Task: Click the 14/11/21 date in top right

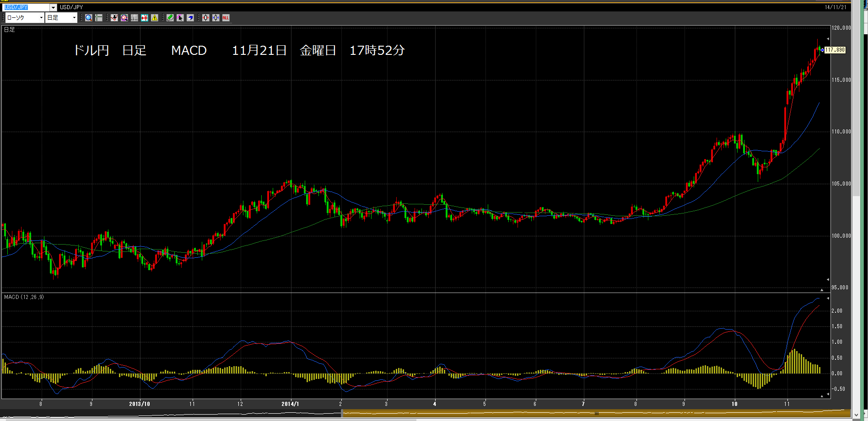Action: pos(836,7)
